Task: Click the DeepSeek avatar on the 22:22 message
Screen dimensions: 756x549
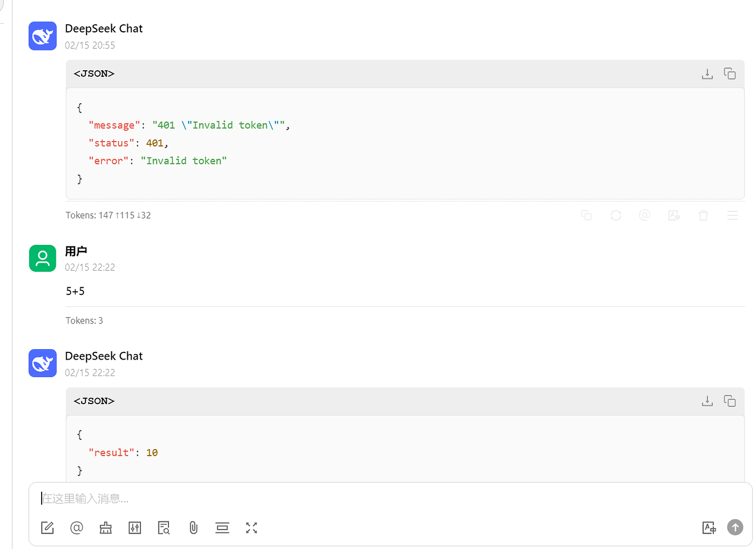Action: [x=43, y=363]
